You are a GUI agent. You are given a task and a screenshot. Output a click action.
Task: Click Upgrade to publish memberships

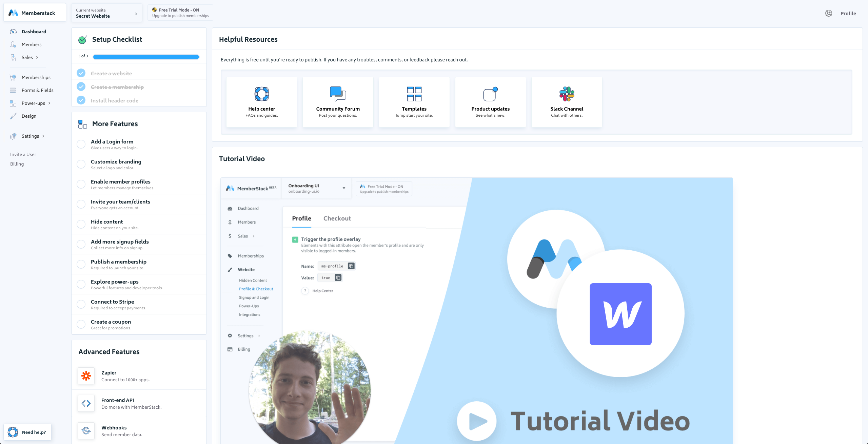pos(180,16)
